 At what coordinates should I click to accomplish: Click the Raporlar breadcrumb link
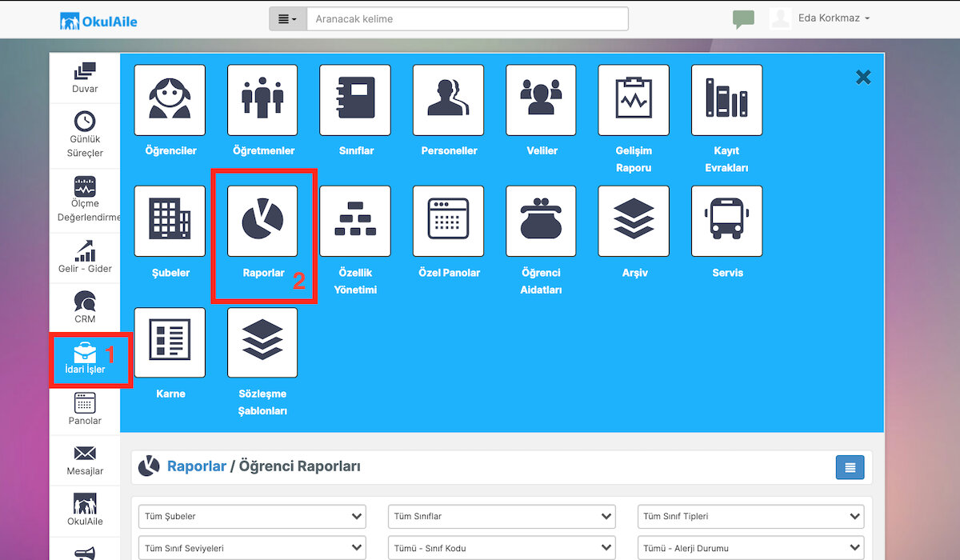pyautogui.click(x=197, y=466)
